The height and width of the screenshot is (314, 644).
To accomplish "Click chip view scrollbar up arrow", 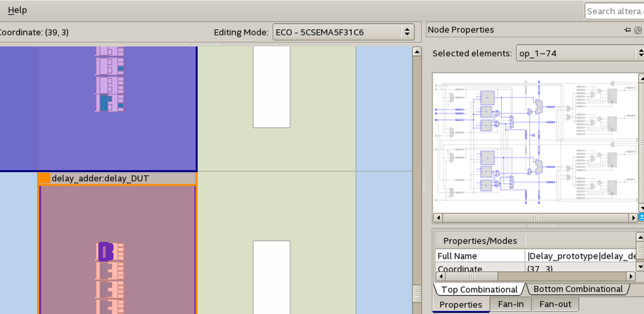I will coord(416,52).
